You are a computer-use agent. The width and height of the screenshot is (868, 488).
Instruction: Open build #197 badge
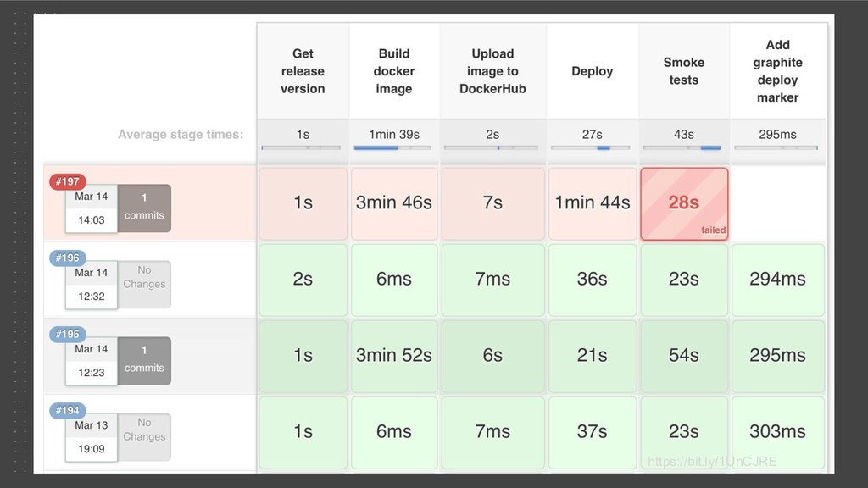tap(68, 181)
